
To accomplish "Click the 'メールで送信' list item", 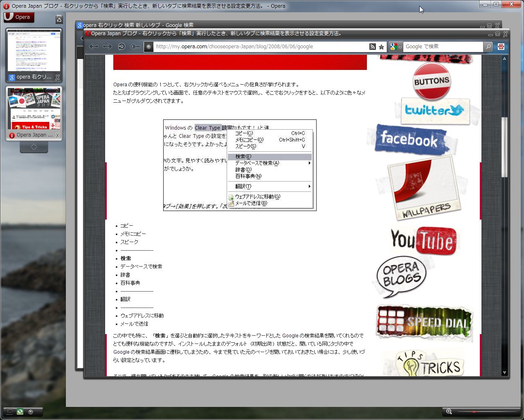I will click(134, 324).
